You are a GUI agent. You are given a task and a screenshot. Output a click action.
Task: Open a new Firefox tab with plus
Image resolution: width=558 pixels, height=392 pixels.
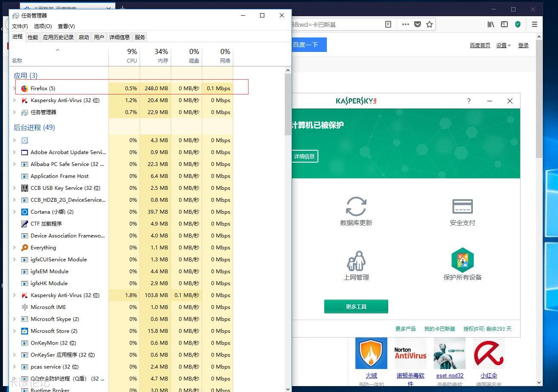123,8
